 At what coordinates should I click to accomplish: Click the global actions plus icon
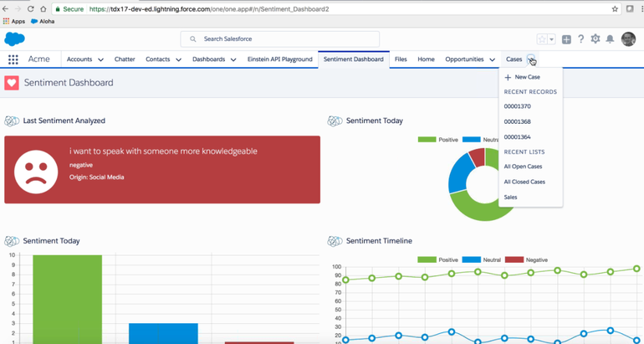[566, 39]
